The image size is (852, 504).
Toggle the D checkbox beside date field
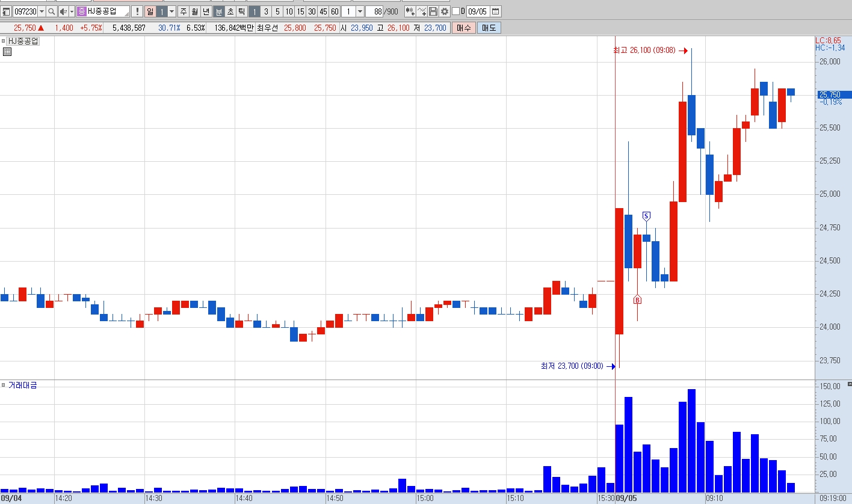(x=455, y=11)
